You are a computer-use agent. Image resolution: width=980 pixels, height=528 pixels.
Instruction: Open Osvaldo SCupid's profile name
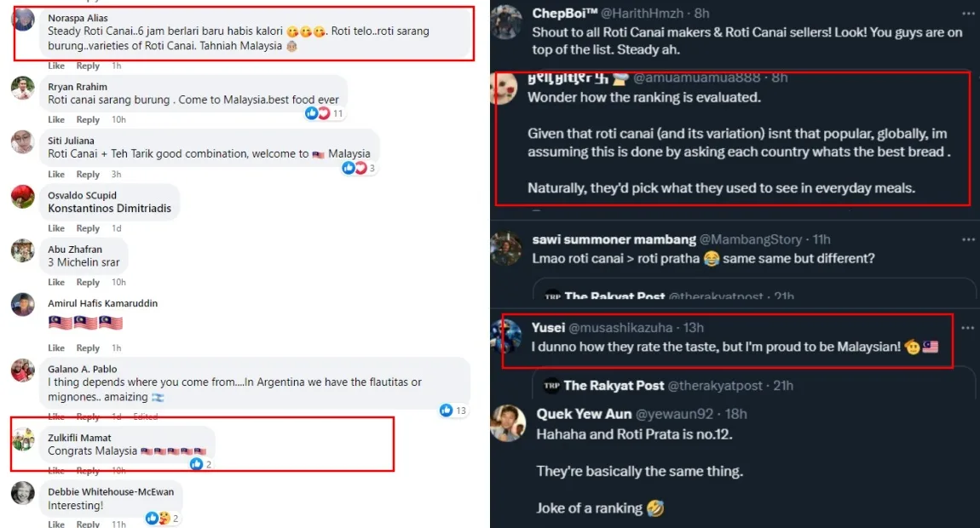click(82, 196)
